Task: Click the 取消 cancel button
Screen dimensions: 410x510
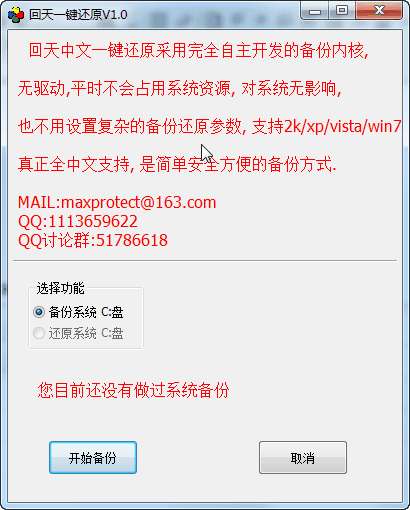Action: (303, 458)
